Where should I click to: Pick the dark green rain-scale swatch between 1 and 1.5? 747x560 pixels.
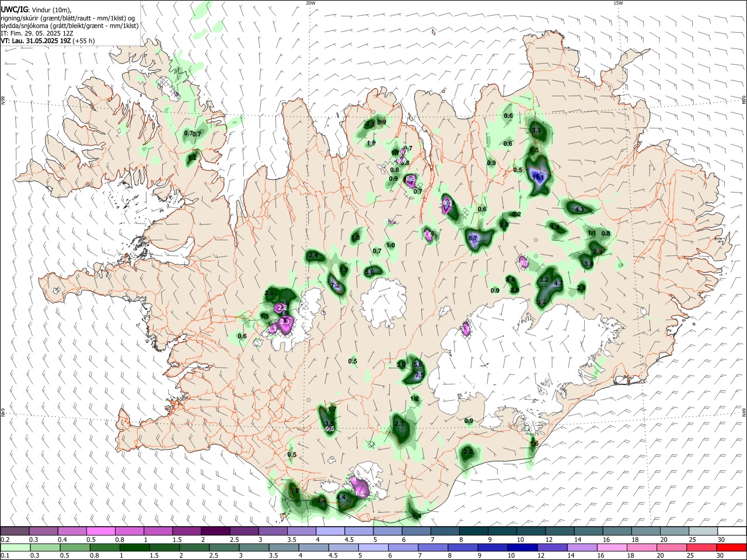pyautogui.click(x=135, y=548)
